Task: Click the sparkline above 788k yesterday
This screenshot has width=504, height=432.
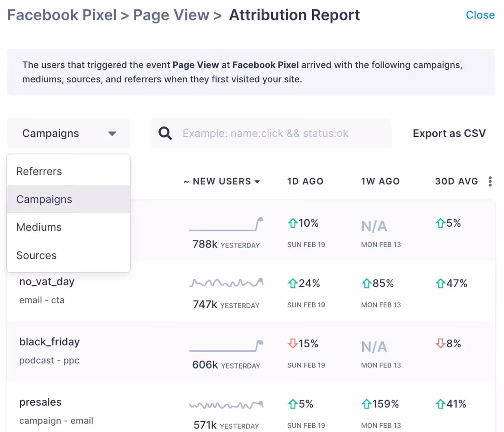Action: 226,224
